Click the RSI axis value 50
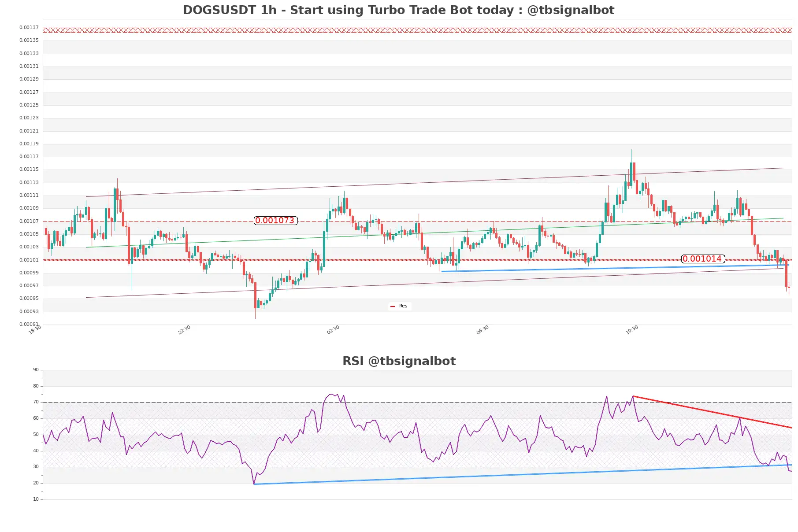798x532 pixels. [x=36, y=434]
